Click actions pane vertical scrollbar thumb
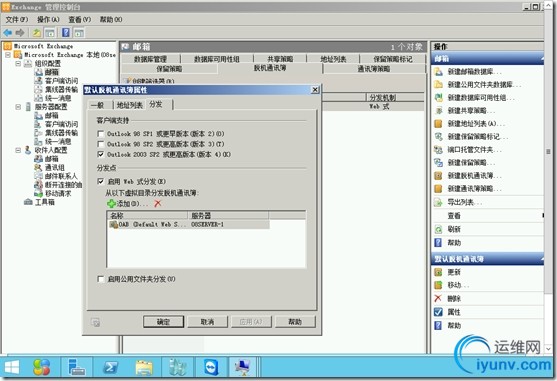 (x=548, y=152)
